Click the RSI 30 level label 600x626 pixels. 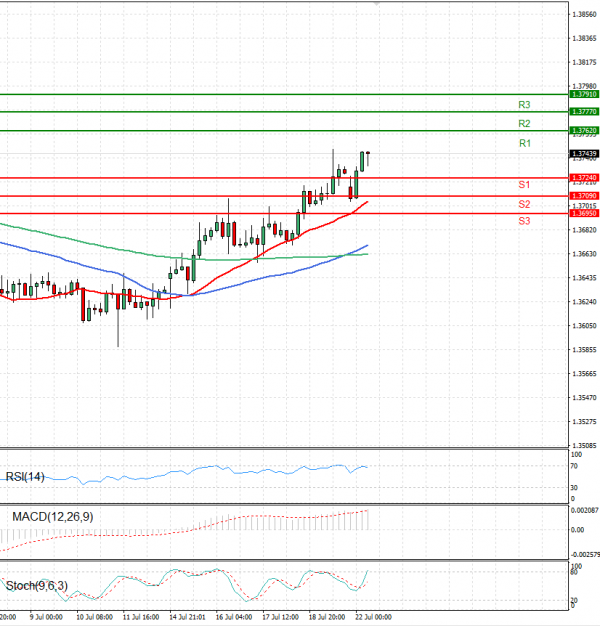(574, 487)
